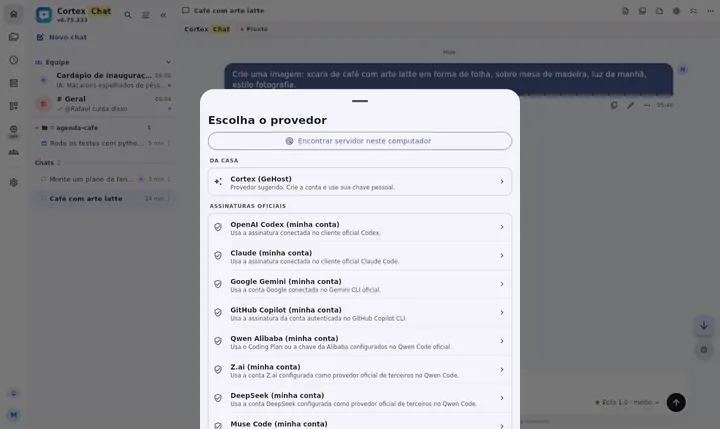Click chevron on the Google Gemini row
This screenshot has height=429, width=720.
click(502, 284)
